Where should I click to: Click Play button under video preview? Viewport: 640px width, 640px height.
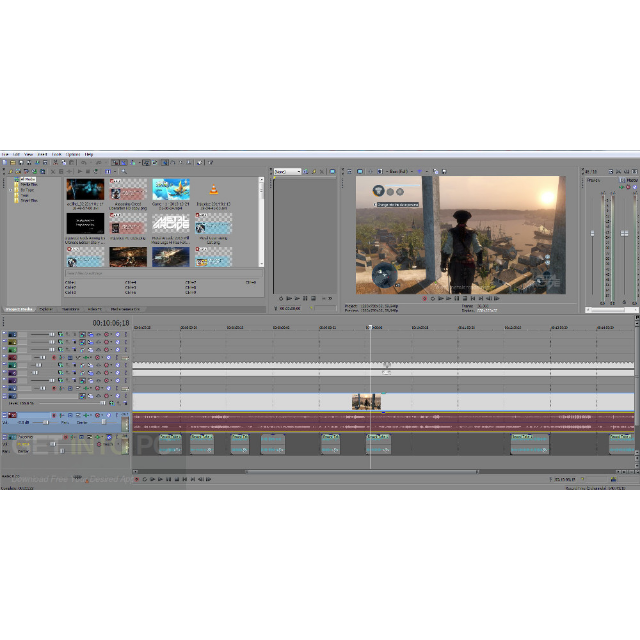pyautogui.click(x=449, y=299)
